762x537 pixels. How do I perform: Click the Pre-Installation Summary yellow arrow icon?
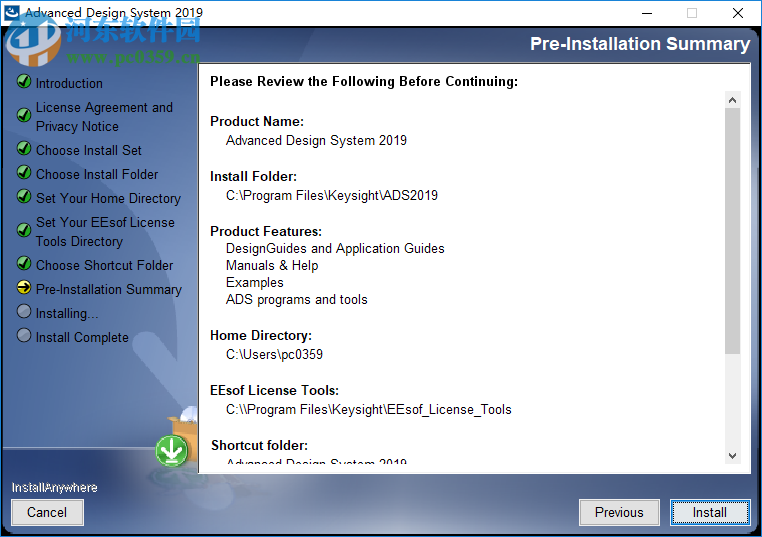point(24,287)
